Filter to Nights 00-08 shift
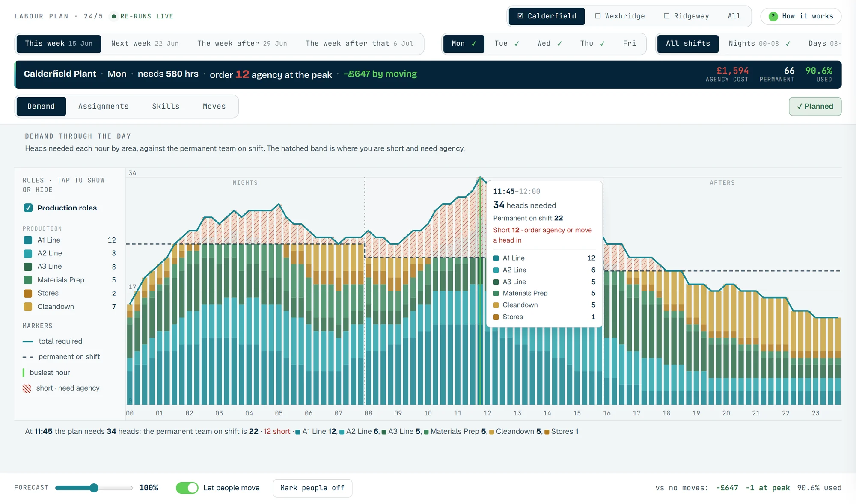This screenshot has width=856, height=504. (x=759, y=44)
